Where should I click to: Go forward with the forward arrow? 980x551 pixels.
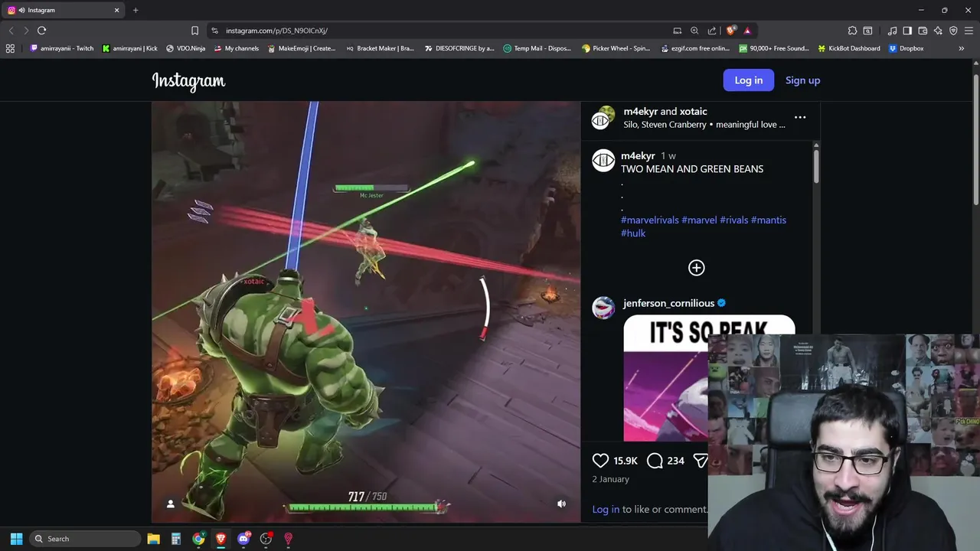click(x=26, y=31)
